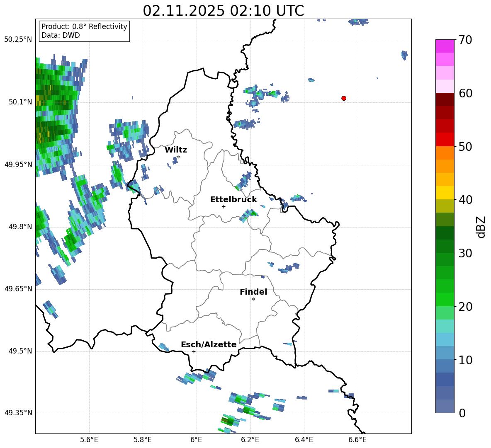Click the 5.6°E longitude label

click(89, 440)
